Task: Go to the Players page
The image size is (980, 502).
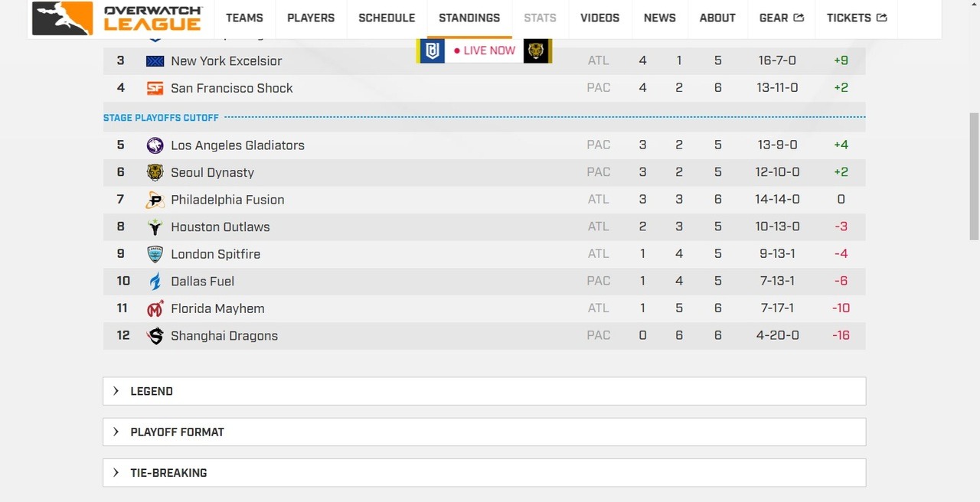Action: pyautogui.click(x=311, y=18)
